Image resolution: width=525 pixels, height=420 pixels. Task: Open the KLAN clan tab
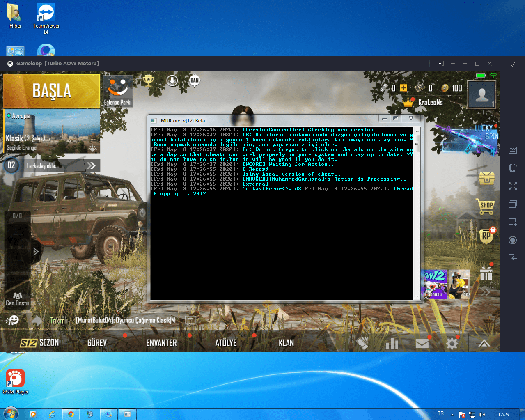pos(287,343)
